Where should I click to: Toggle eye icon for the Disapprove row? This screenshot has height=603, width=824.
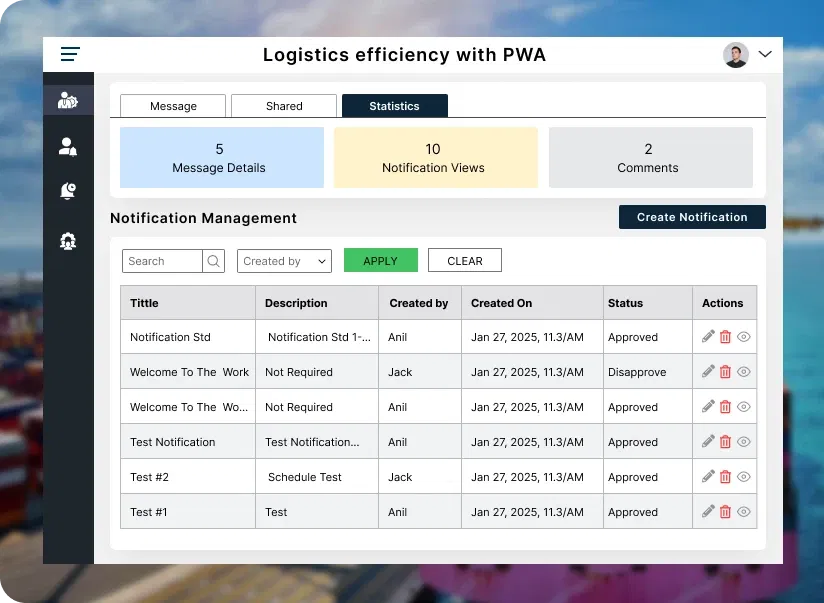click(x=744, y=372)
